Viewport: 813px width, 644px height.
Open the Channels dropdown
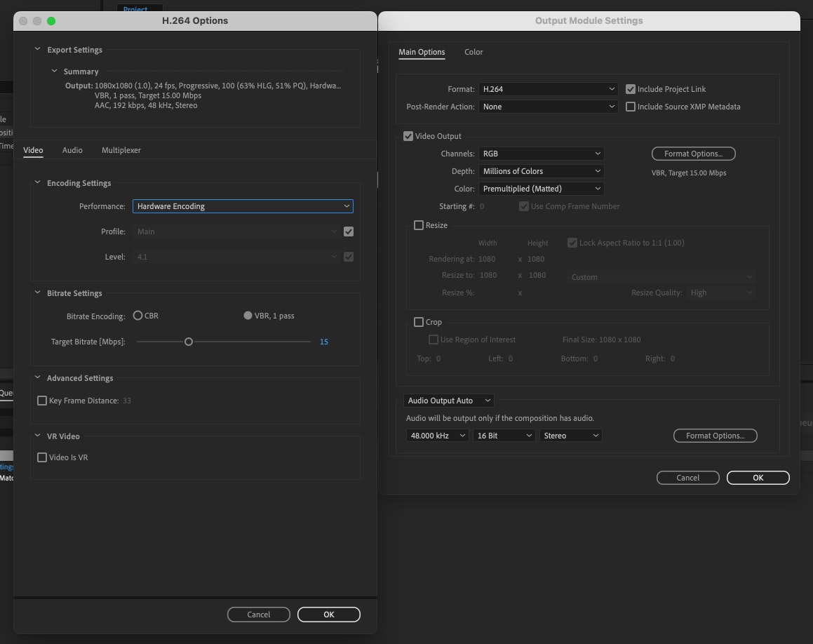(x=542, y=154)
